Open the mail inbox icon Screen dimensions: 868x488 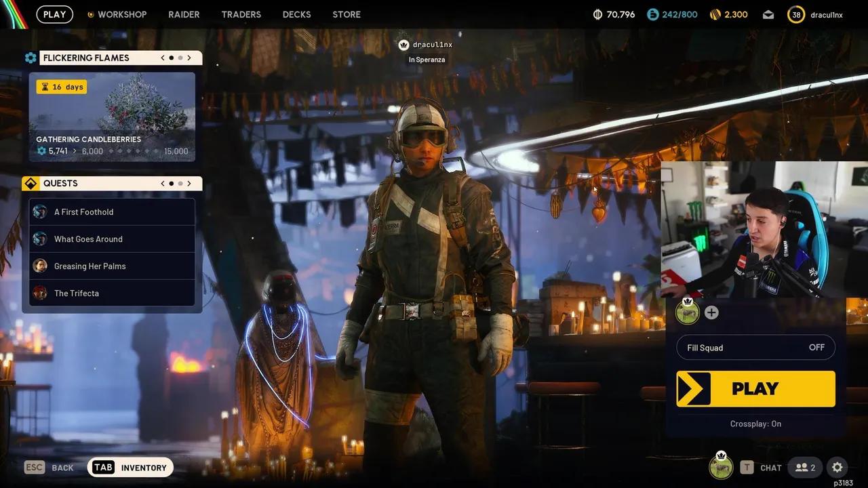768,14
